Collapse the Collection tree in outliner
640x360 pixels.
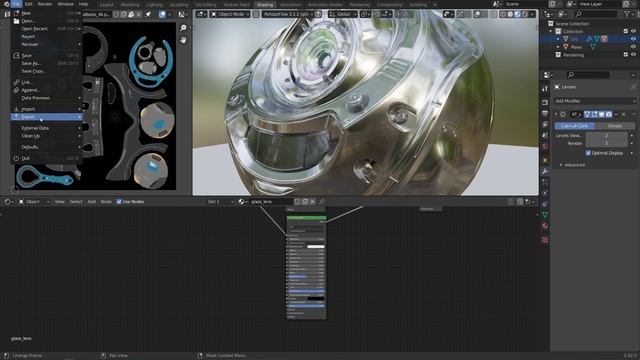(x=550, y=31)
